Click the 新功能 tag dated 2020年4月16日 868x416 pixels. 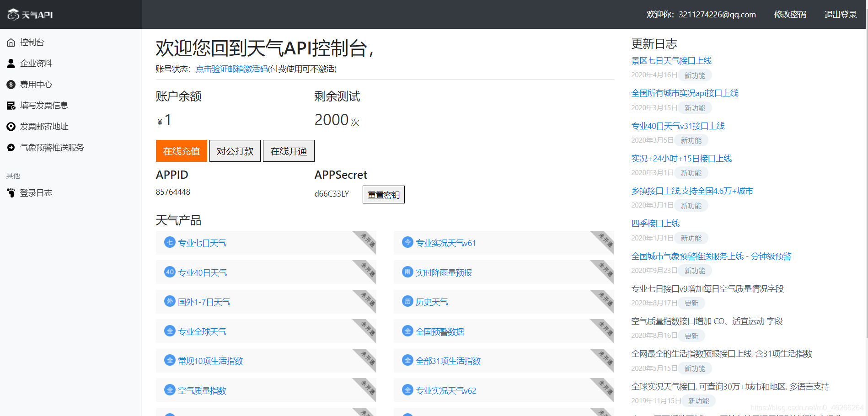tap(695, 75)
